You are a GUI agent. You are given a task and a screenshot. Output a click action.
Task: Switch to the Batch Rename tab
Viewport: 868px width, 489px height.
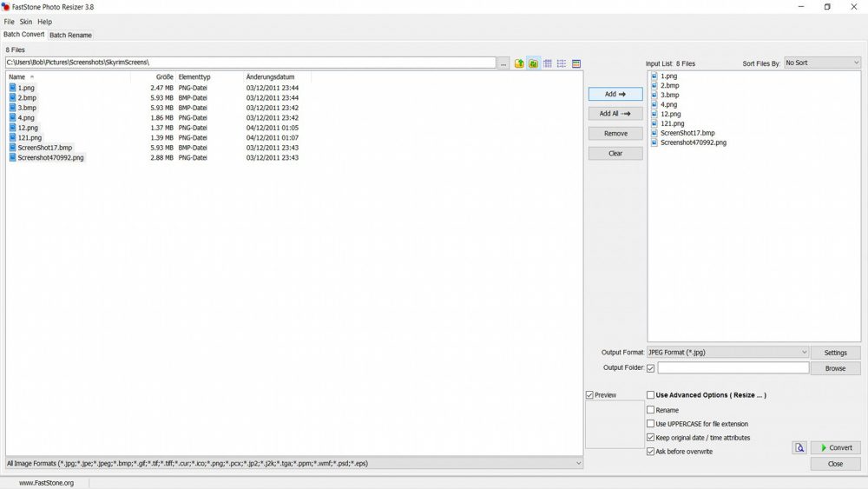click(70, 35)
